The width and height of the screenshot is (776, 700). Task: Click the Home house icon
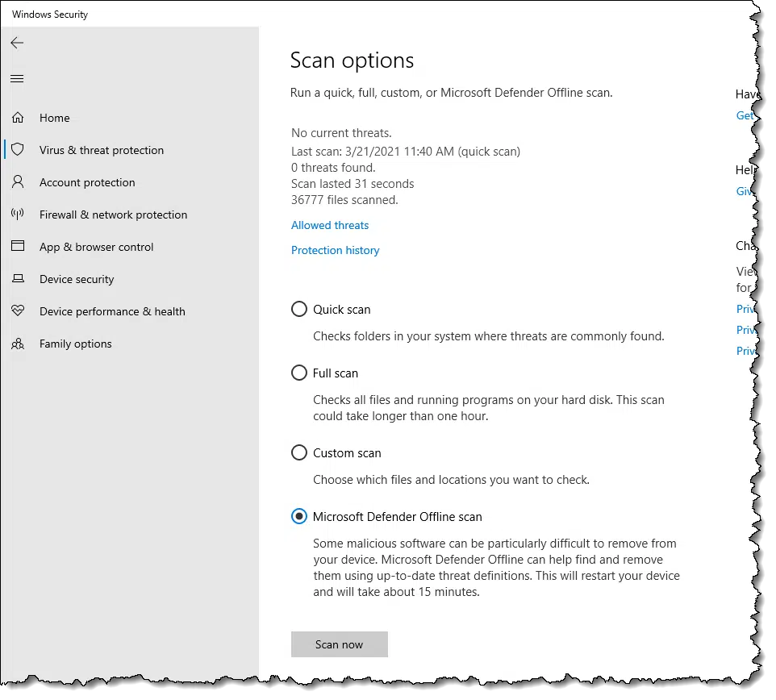click(18, 118)
